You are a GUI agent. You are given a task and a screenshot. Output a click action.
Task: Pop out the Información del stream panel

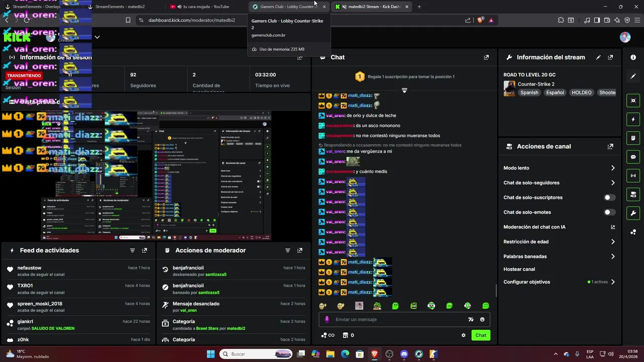coord(610,57)
